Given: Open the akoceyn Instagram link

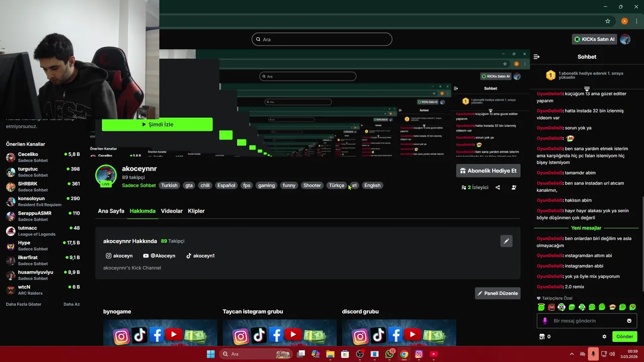Looking at the screenshot, I should pos(119,256).
